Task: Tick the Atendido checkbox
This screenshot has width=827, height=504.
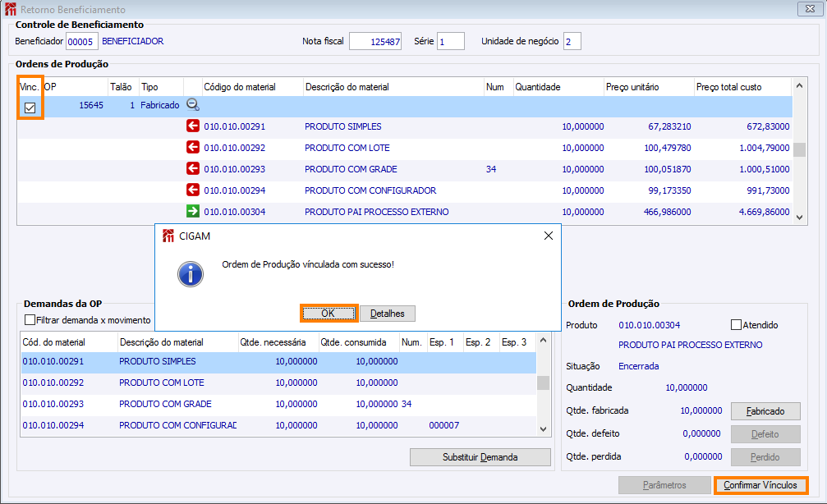Action: pyautogui.click(x=736, y=325)
